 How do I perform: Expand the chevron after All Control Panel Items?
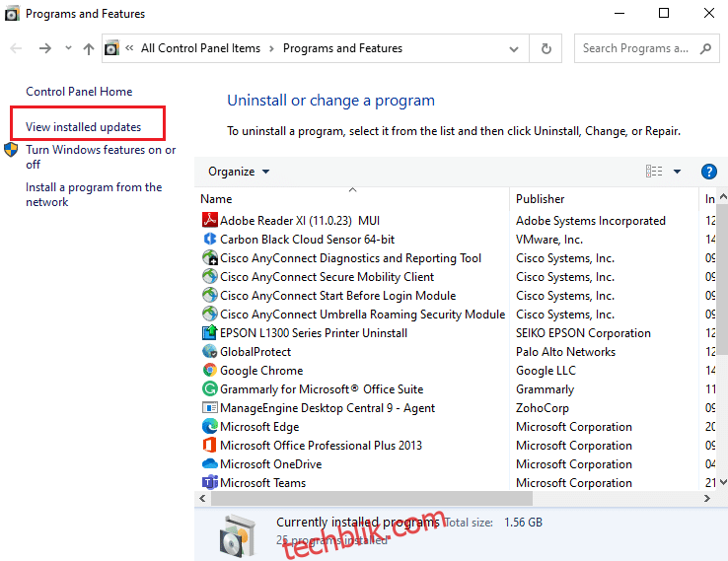click(271, 48)
